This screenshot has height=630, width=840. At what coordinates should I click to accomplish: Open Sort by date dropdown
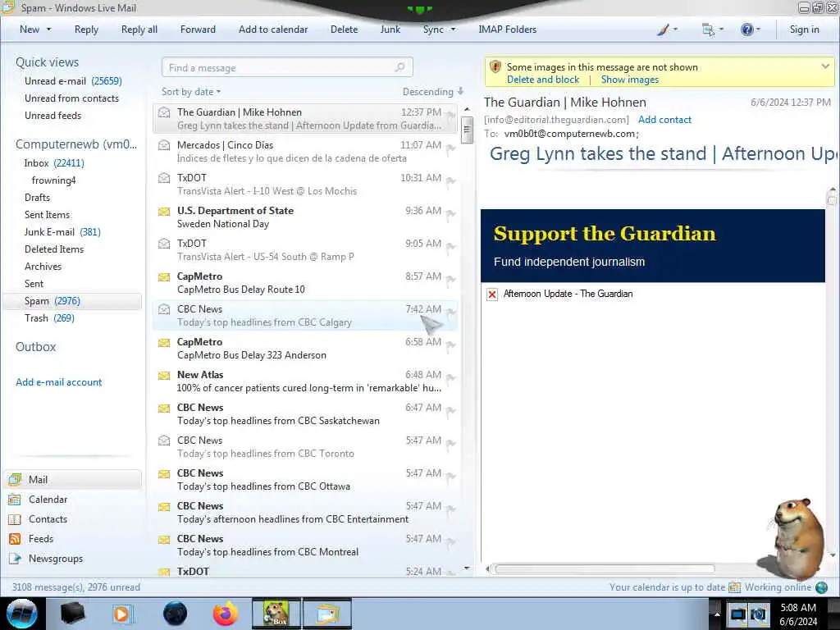point(191,92)
